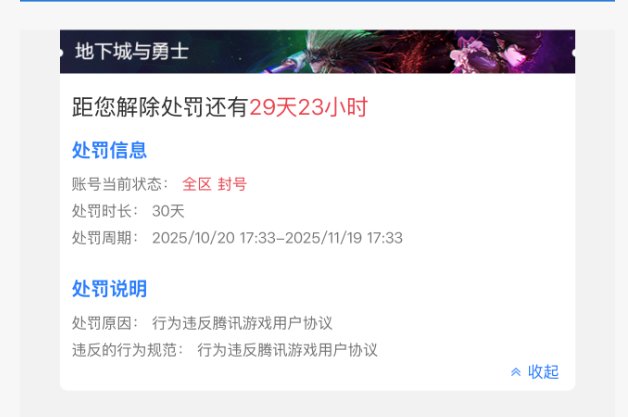
Task: Select the red 29天23小时 countdown text
Action: pos(308,107)
